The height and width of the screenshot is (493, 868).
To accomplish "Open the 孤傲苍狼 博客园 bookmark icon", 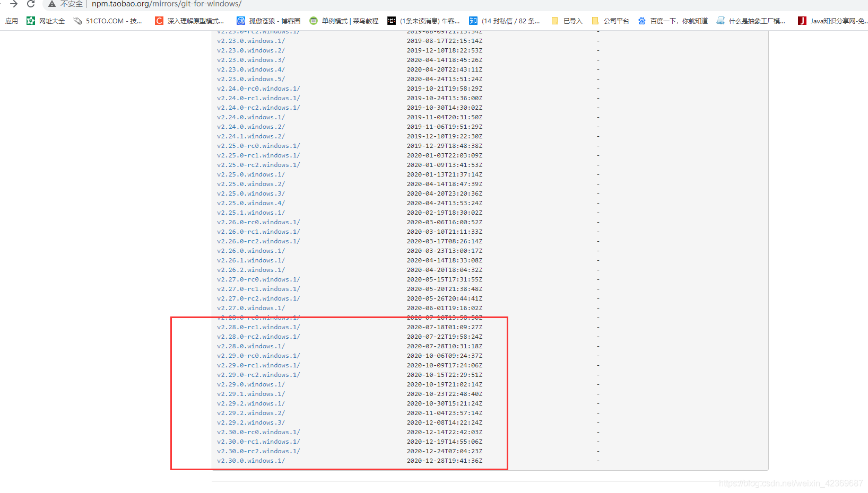I will 241,21.
